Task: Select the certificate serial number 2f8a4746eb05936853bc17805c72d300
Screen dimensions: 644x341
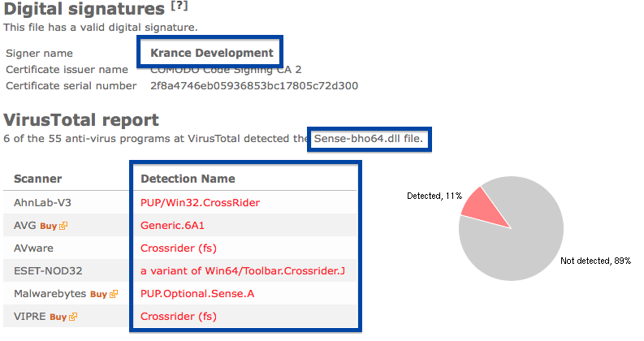Action: [x=254, y=85]
